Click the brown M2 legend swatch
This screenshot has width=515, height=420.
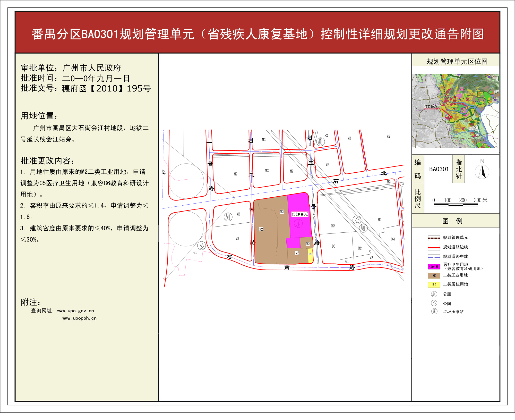434,276
